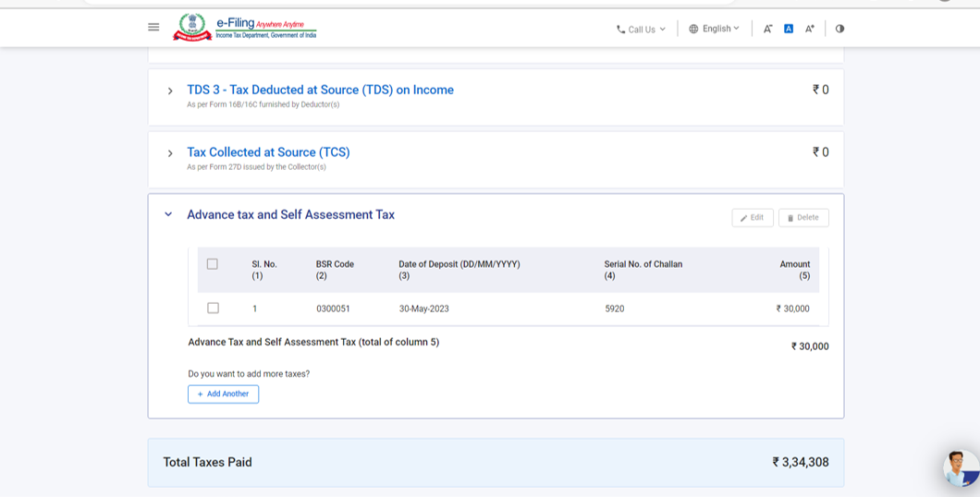Click the globe language icon

tap(693, 29)
